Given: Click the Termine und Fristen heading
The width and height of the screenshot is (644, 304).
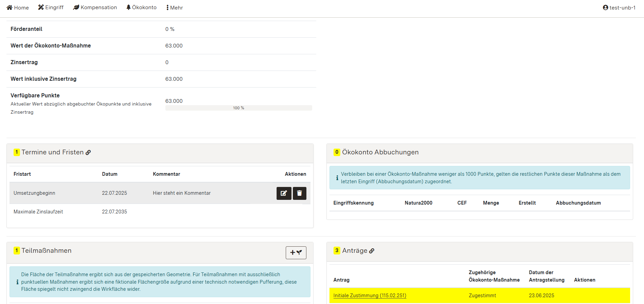Looking at the screenshot, I should coord(52,152).
